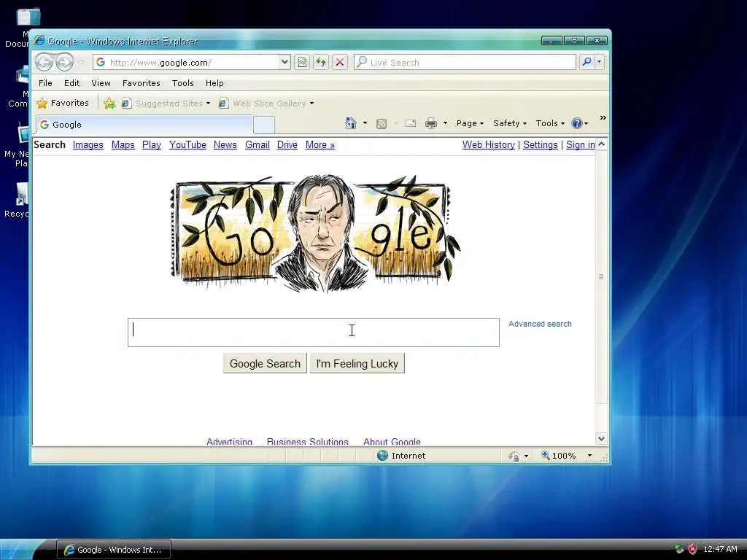Open the Maps link
The image size is (747, 560).
123,145
